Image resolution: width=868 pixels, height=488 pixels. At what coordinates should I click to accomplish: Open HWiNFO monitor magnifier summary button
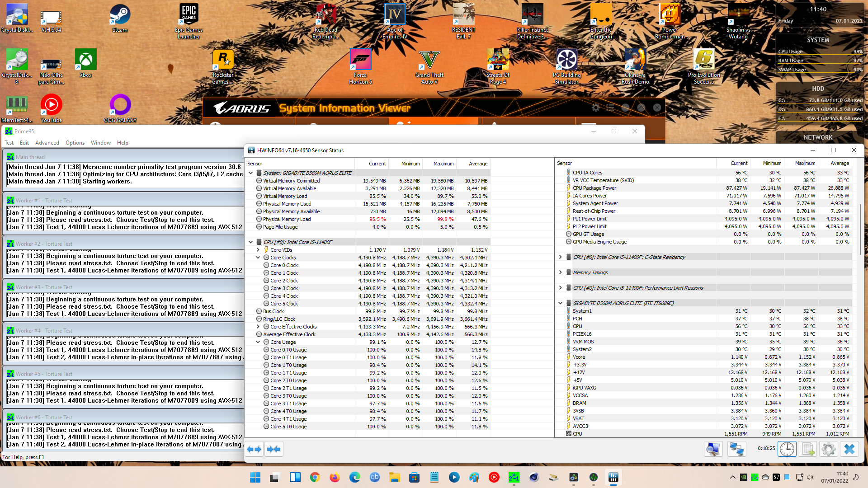pyautogui.click(x=713, y=449)
